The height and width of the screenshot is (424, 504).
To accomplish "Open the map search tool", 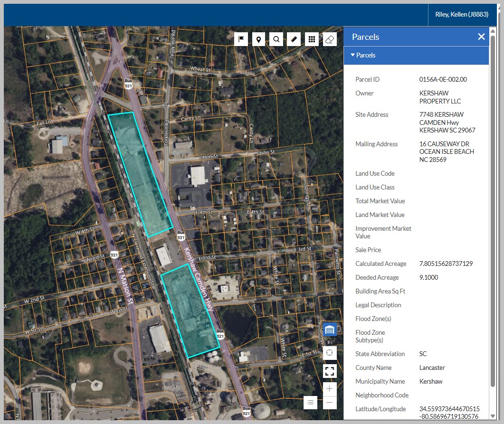I will click(276, 39).
